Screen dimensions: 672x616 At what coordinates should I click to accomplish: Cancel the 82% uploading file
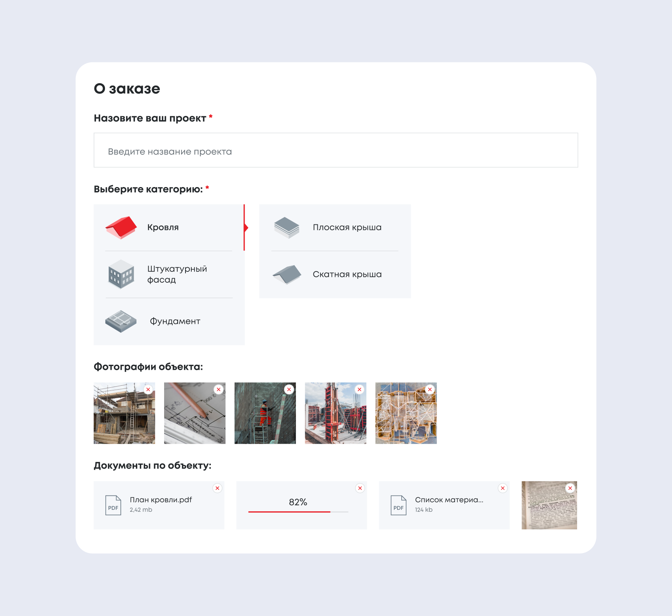(x=360, y=488)
